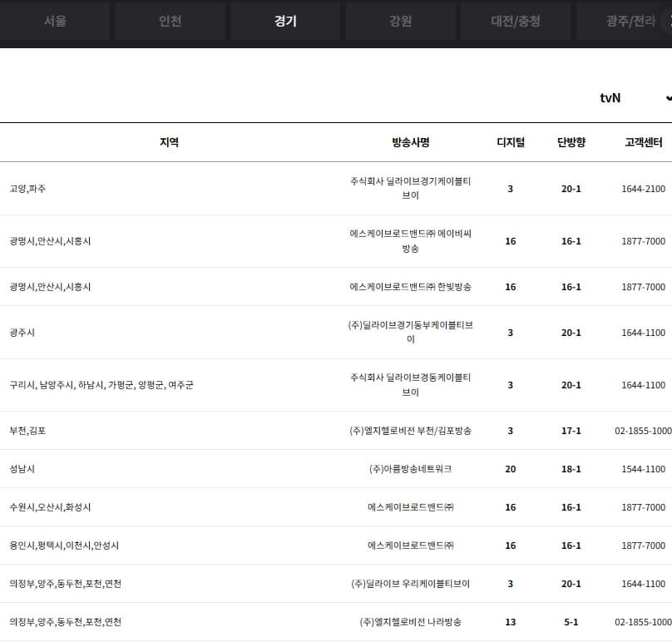Image resolution: width=672 pixels, height=642 pixels.
Task: Click digital channel 20 in 성남시 row
Action: [x=511, y=469]
